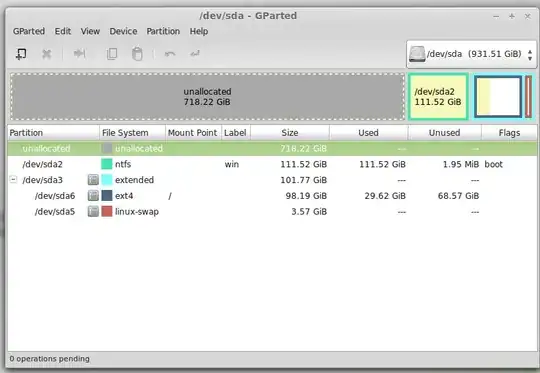540x373 pixels.
Task: Sort by the Used column header
Action: [368, 133]
